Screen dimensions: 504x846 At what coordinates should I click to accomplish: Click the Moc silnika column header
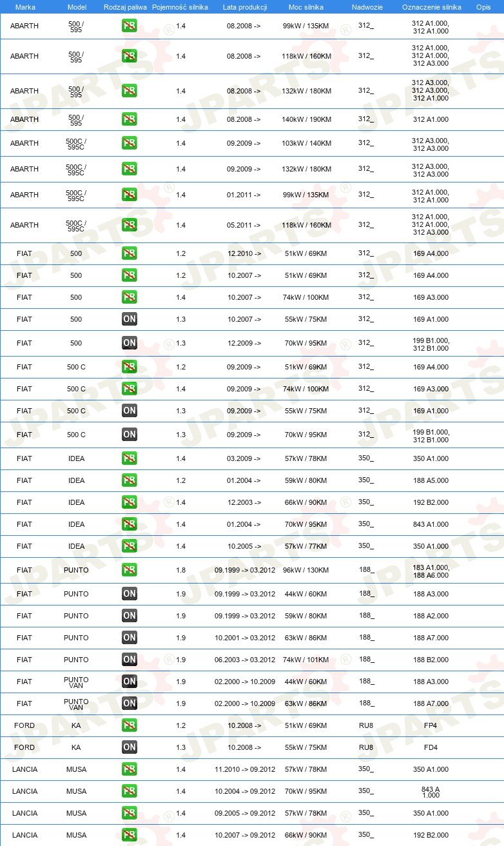tap(307, 7)
